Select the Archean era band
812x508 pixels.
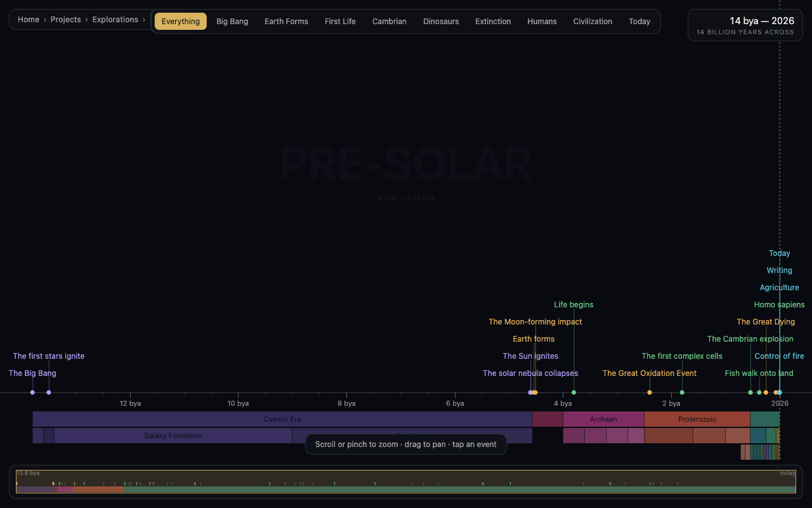point(603,419)
